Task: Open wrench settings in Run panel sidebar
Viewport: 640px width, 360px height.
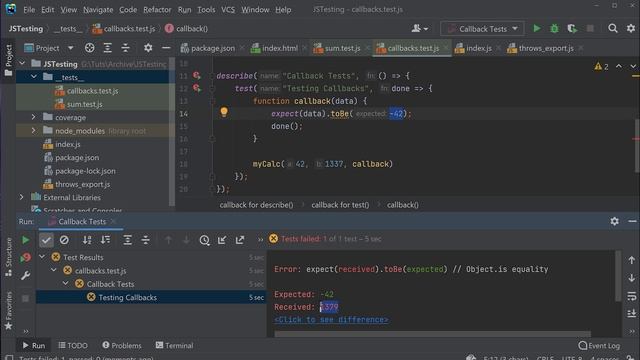Action: pos(25,276)
